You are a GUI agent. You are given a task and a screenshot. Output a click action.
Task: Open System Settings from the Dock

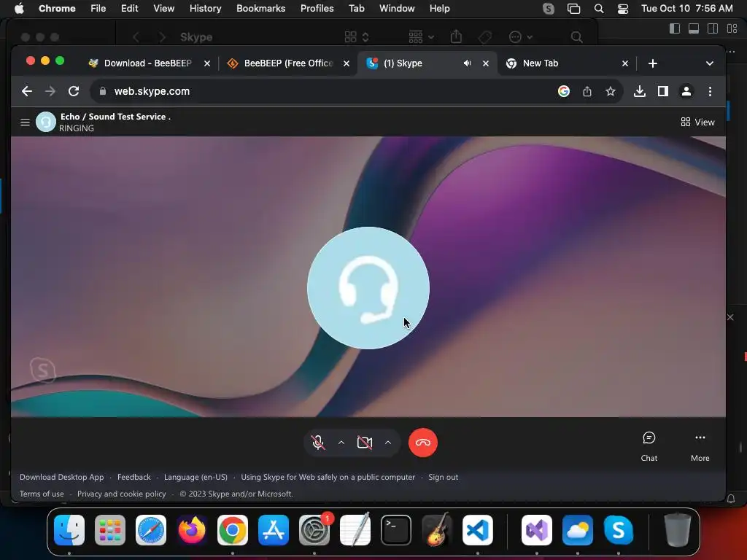[x=314, y=530]
